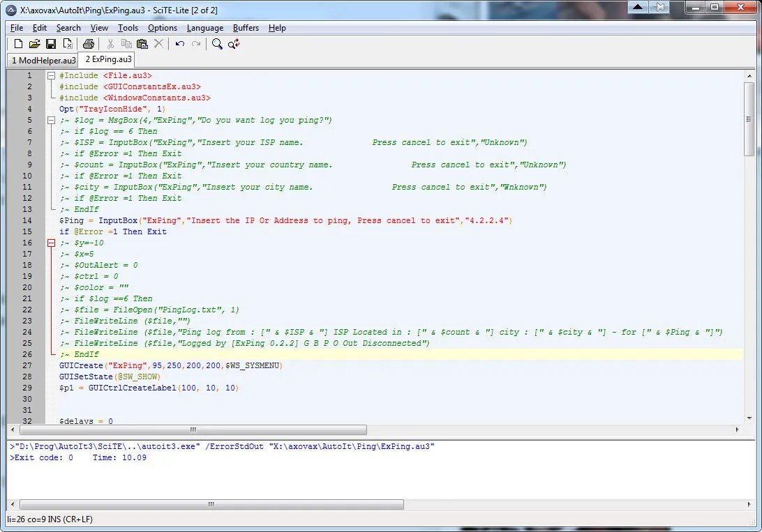Screen dimensions: 762x532
Task: Click the Undo arrow icon
Action: [180, 44]
